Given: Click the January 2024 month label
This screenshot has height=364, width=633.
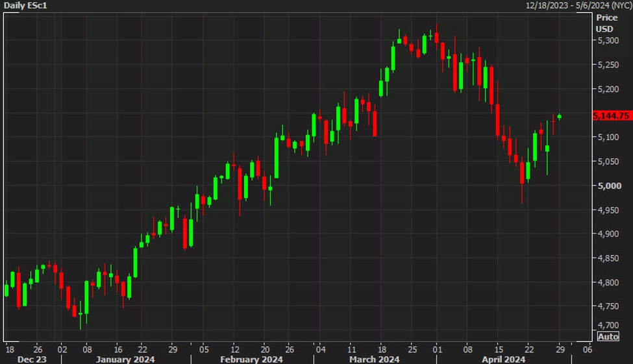Looking at the screenshot, I should (125, 359).
